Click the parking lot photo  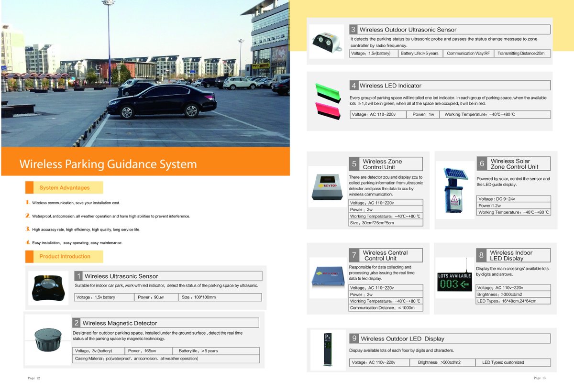click(145, 73)
